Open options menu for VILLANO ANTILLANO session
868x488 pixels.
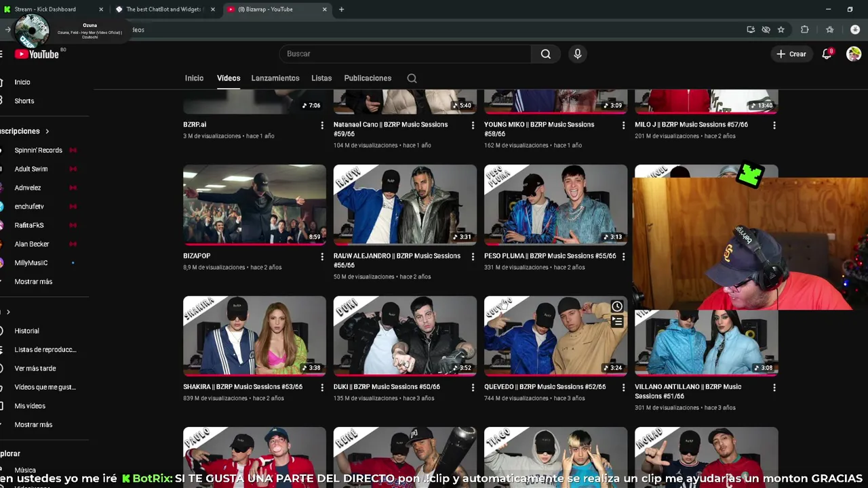point(774,388)
